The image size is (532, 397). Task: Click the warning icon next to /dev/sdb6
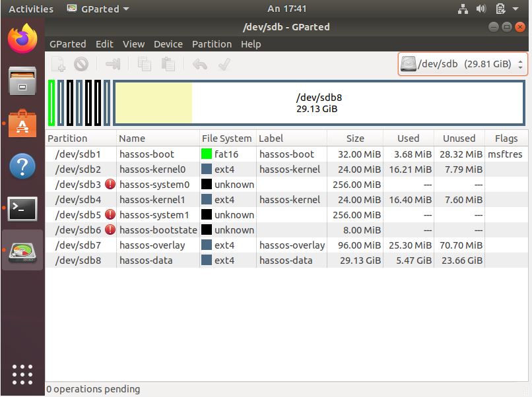pos(110,230)
